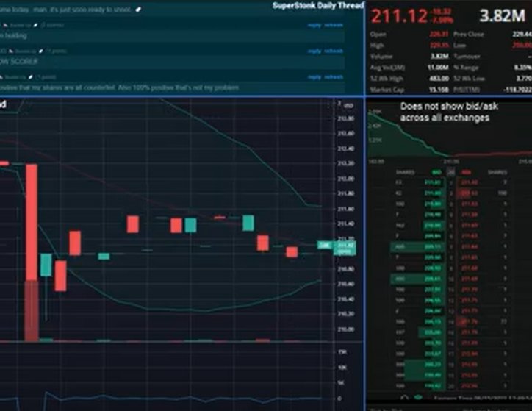The height and width of the screenshot is (411, 532).
Task: Click pencil icon after 'ready to shoot' comment
Action: (x=138, y=10)
